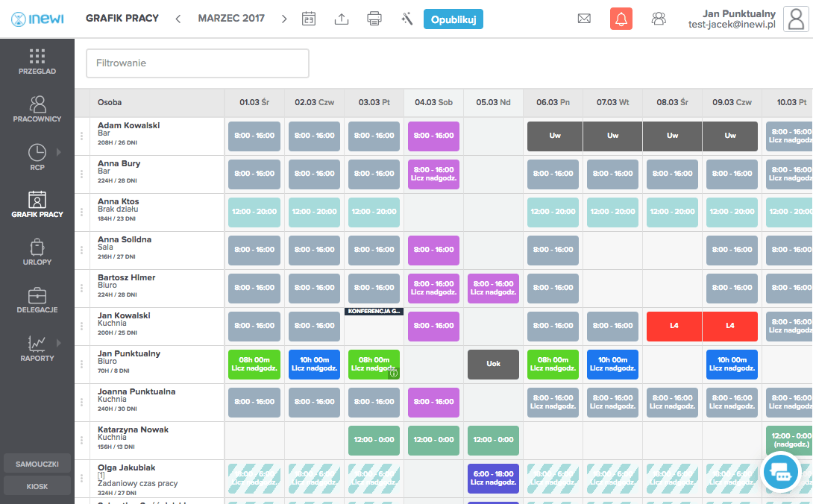Open notifications bell
This screenshot has height=504, width=813.
(621, 19)
